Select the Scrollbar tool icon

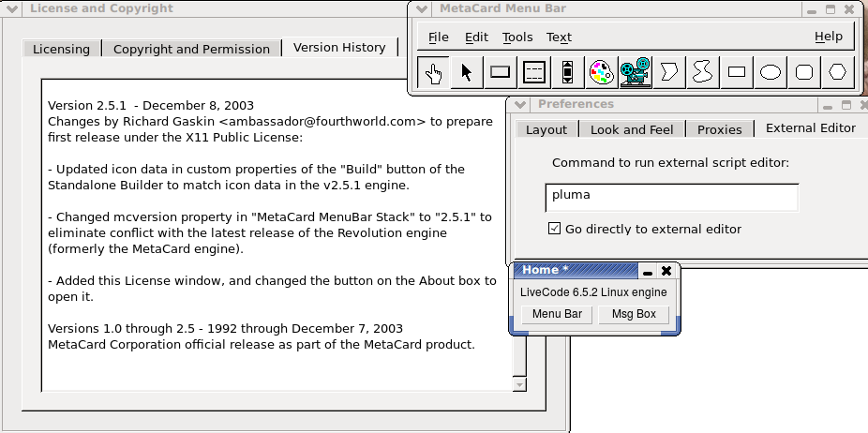pos(567,72)
